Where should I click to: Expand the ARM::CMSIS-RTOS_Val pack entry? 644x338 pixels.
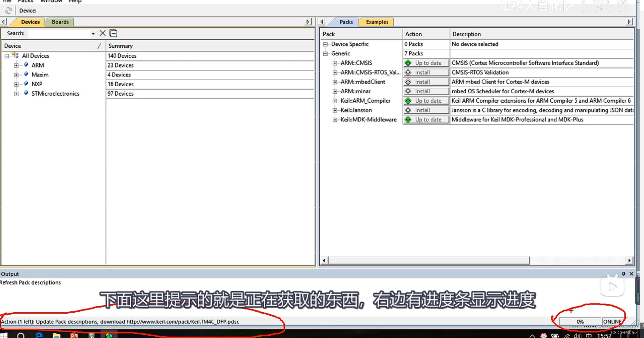[335, 73]
